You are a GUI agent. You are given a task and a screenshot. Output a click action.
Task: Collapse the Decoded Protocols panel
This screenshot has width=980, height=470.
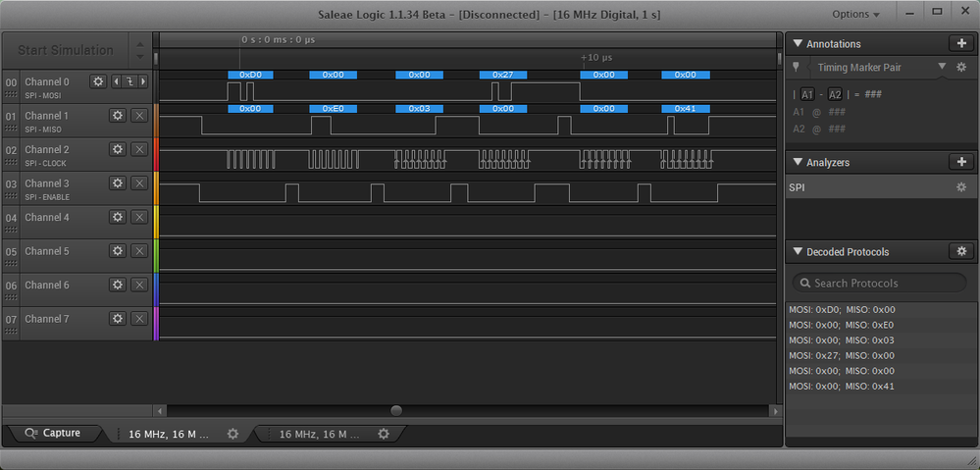(797, 252)
